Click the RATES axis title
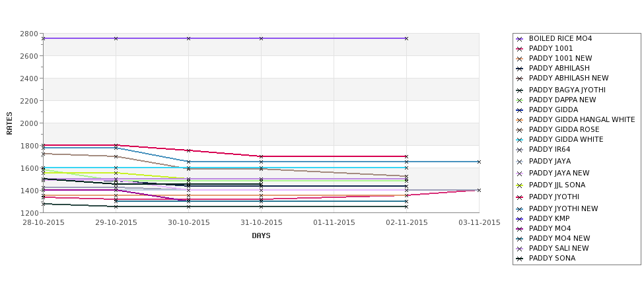Image resolution: width=644 pixels, height=283 pixels. click(x=9, y=123)
